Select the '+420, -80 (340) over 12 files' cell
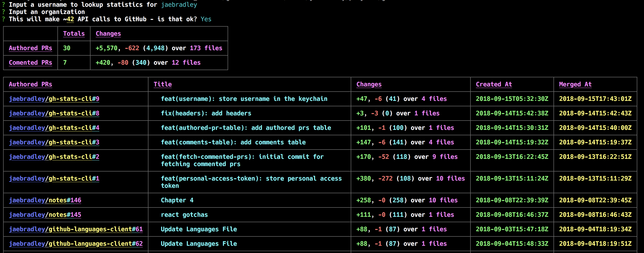Screen dimensions: 644x253 148,63
